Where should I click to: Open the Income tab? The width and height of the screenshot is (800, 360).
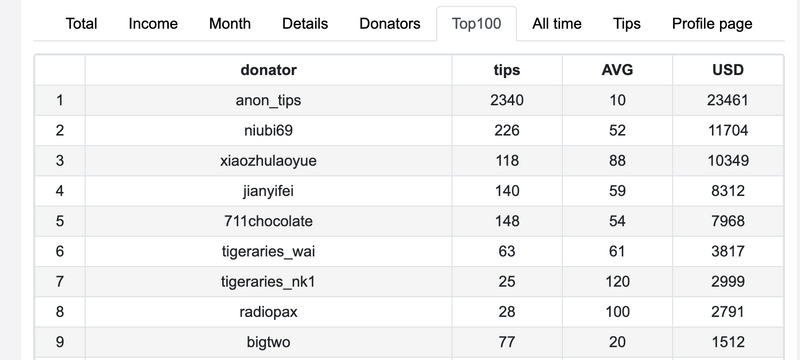point(153,24)
